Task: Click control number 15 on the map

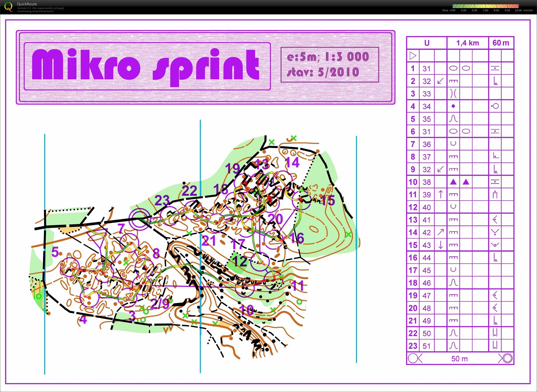Action: (x=328, y=200)
